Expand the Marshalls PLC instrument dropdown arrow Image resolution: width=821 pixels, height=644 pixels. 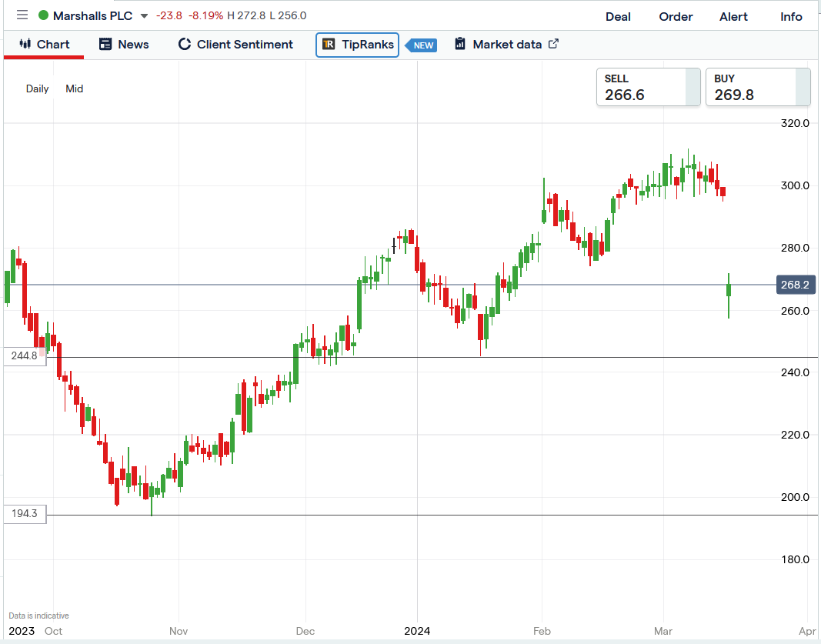(144, 16)
